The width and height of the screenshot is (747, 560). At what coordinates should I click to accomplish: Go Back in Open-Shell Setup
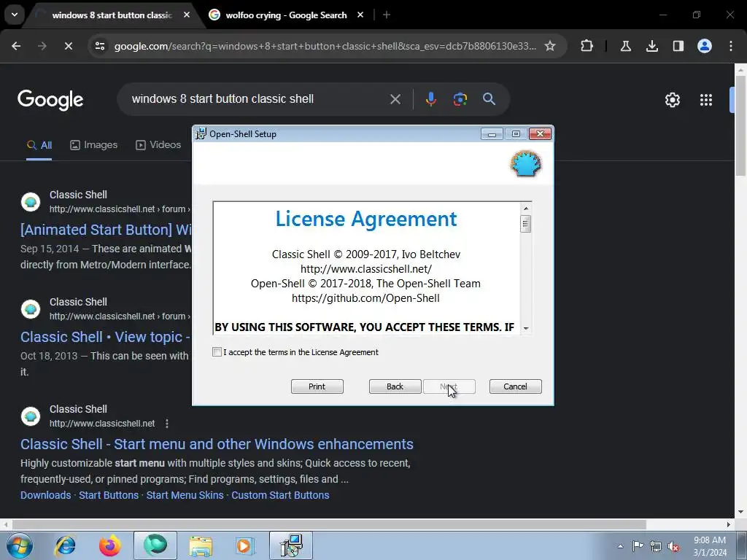pyautogui.click(x=395, y=386)
